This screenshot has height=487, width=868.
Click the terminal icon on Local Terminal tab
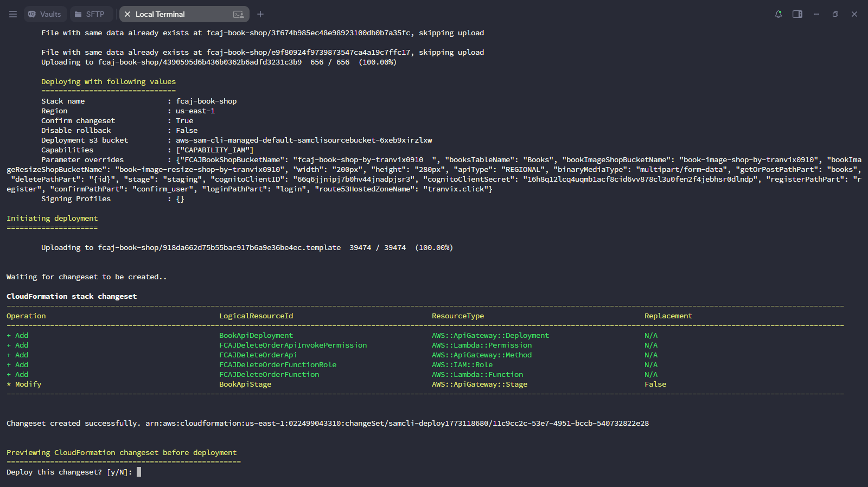(238, 14)
